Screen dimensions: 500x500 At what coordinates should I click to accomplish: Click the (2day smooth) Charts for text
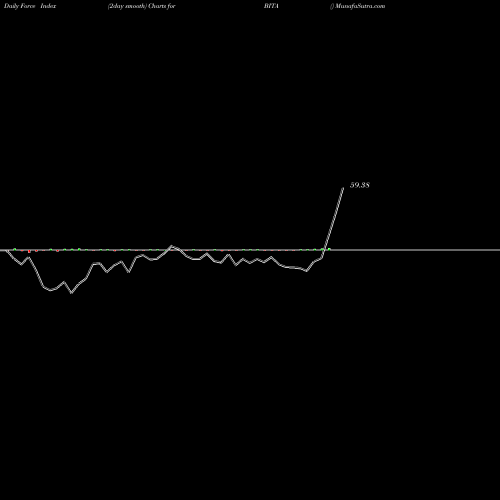tap(142, 6)
